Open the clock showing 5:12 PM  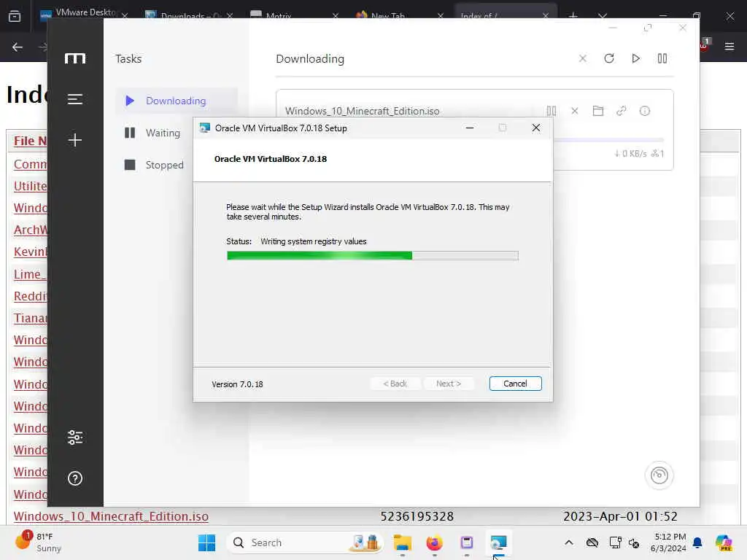[669, 542]
